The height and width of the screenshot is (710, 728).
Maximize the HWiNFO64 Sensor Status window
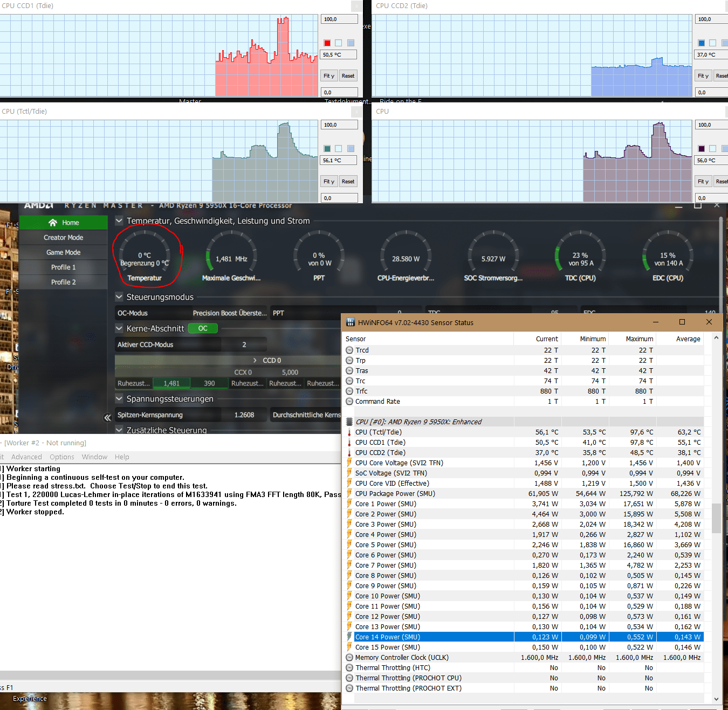coord(682,322)
